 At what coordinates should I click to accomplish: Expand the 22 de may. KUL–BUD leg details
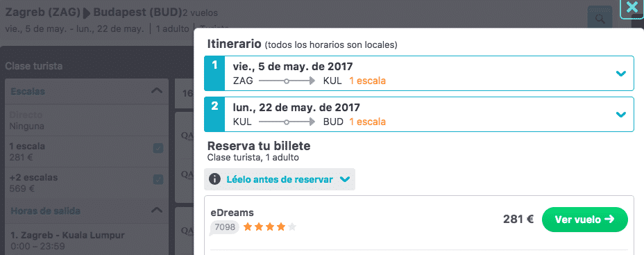[x=621, y=115]
